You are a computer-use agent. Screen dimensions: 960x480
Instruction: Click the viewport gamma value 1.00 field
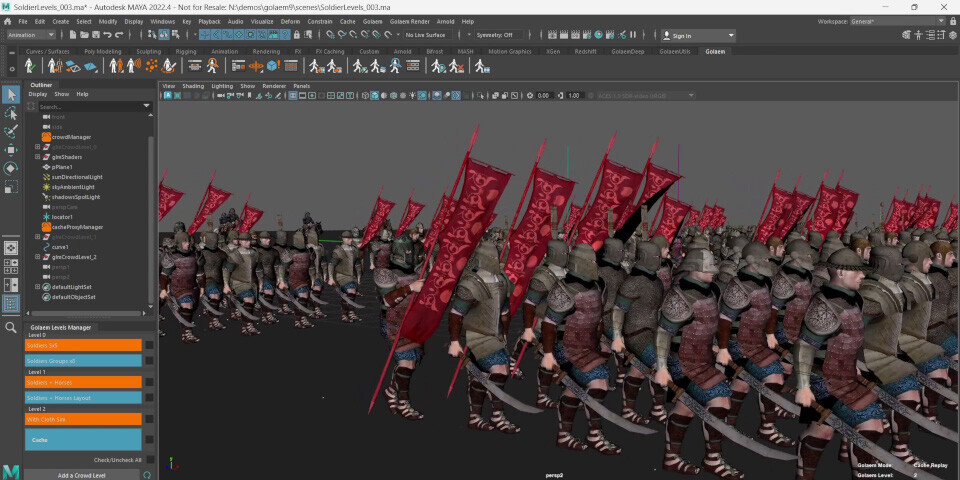click(x=574, y=96)
